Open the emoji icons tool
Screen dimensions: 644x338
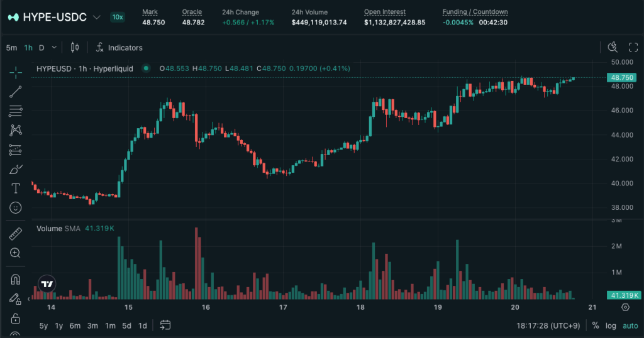click(16, 207)
